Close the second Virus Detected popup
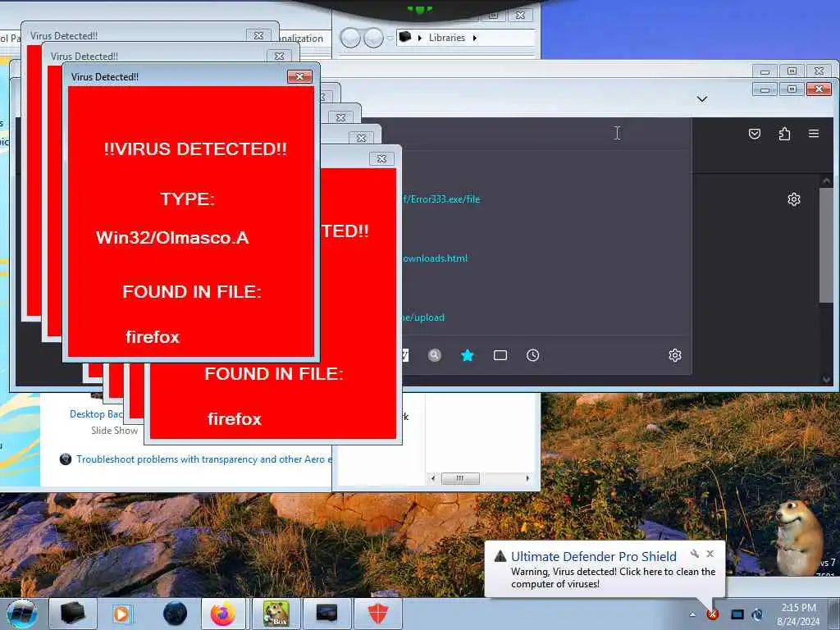 (x=279, y=57)
